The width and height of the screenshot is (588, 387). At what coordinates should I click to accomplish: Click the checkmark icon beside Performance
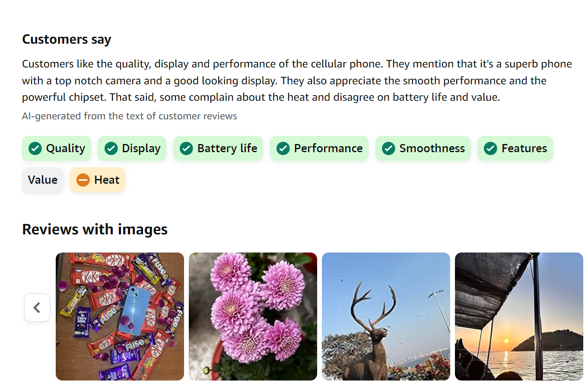point(283,148)
